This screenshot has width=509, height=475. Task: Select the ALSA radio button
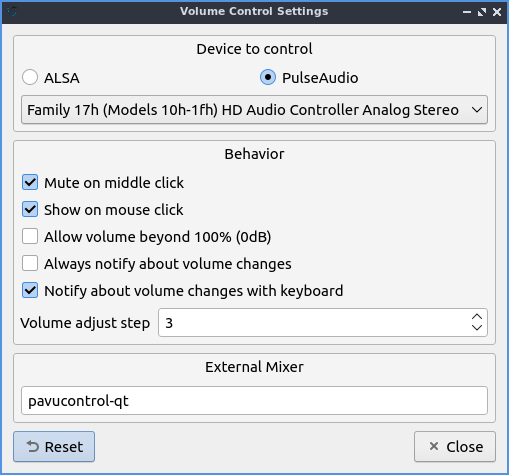(30, 77)
